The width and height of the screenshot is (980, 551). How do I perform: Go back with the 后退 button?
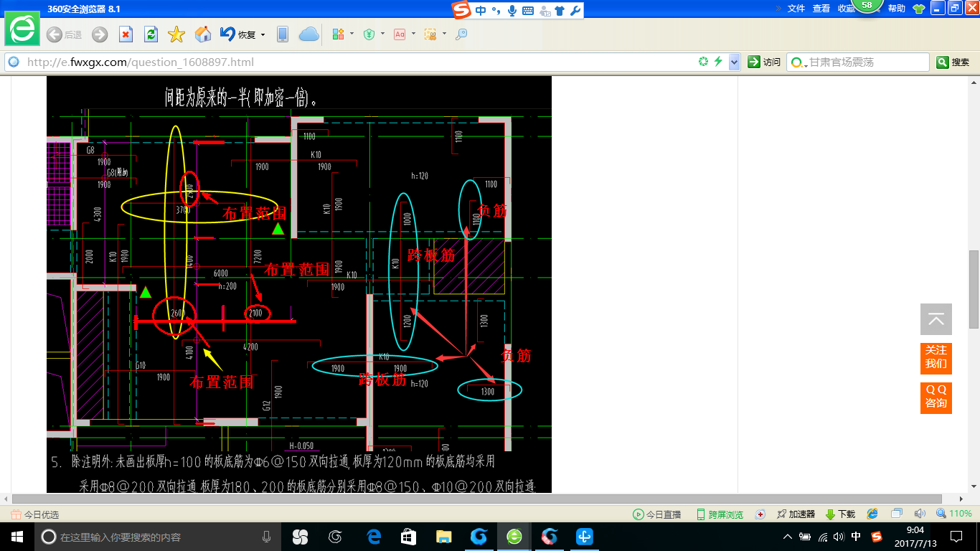click(63, 34)
